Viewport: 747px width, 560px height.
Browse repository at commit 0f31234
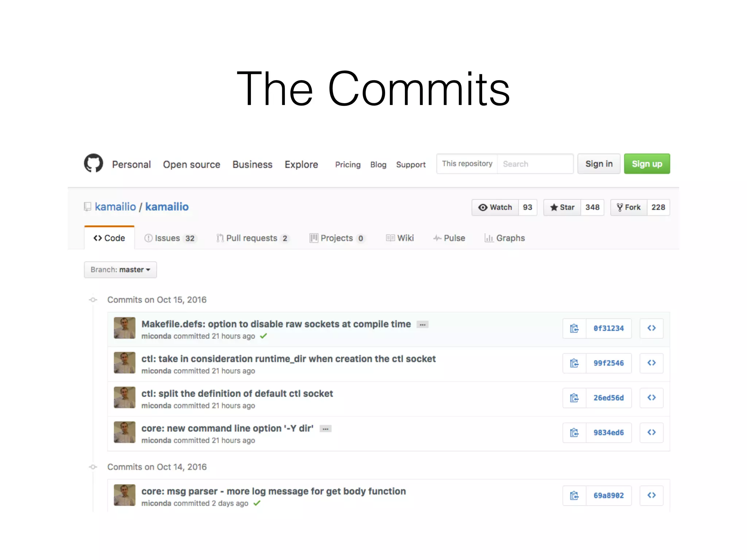pyautogui.click(x=651, y=328)
